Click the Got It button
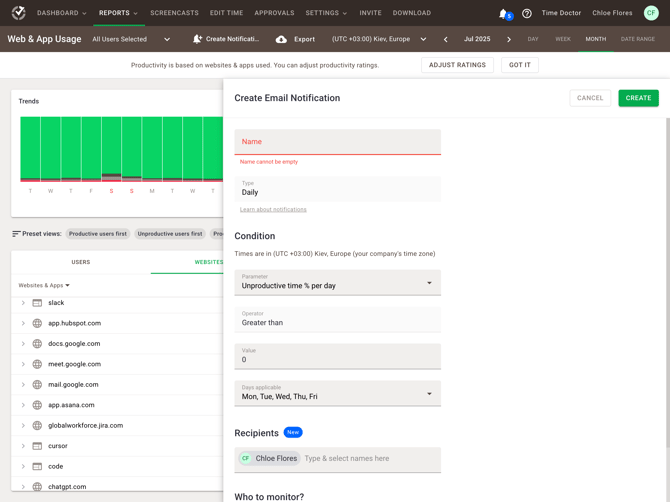The image size is (670, 502). coord(520,65)
